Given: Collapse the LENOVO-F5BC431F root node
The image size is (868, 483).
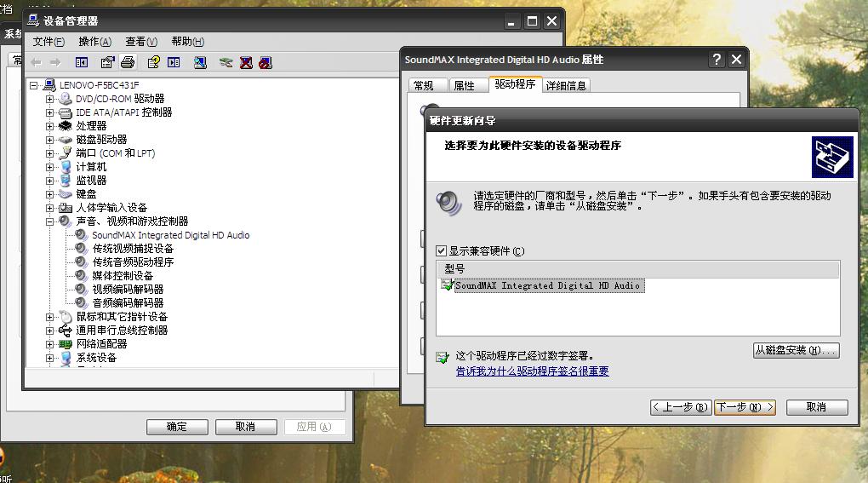Looking at the screenshot, I should 34,85.
